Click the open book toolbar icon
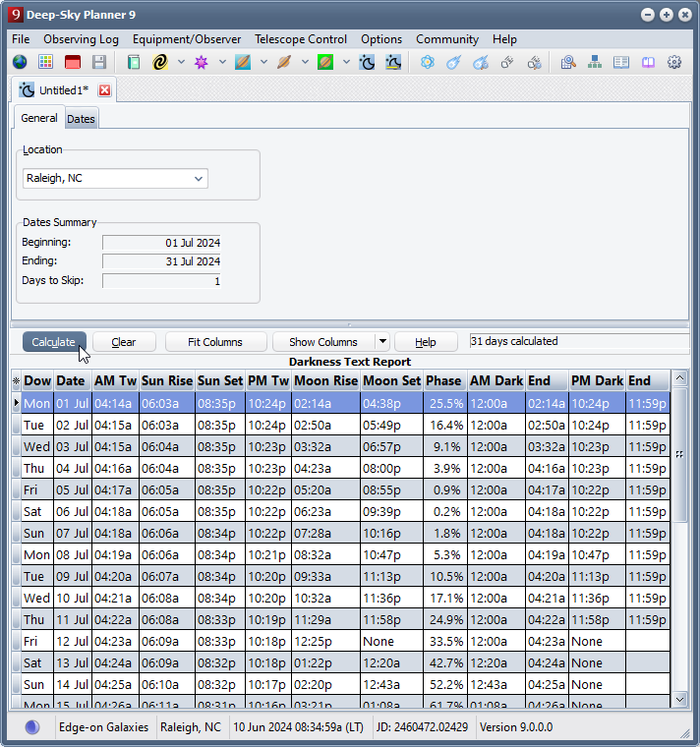This screenshot has width=700, height=747. [x=648, y=62]
